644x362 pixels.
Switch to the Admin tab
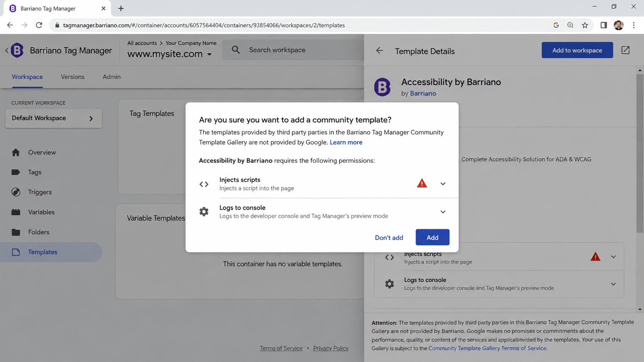pyautogui.click(x=112, y=77)
